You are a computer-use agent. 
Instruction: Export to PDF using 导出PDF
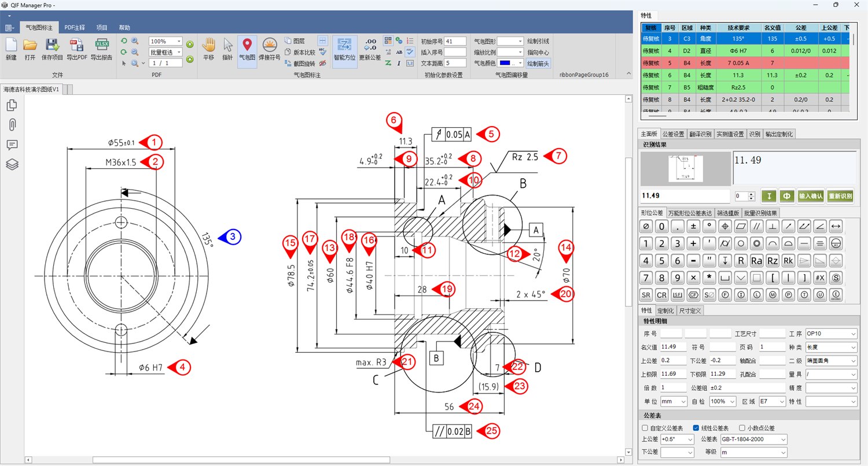tap(77, 49)
